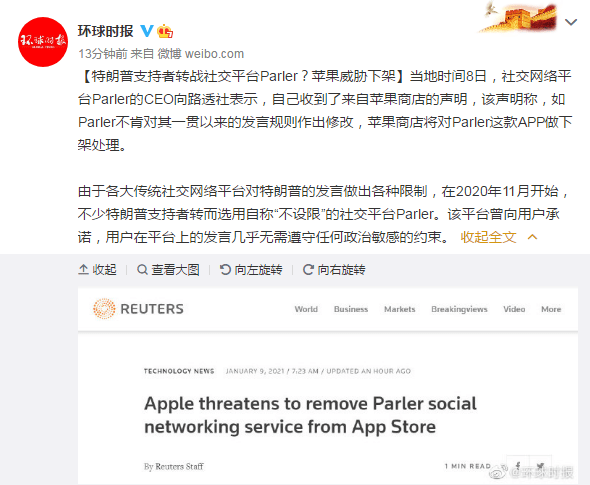Select the World tab in Reuters nav
The width and height of the screenshot is (590, 485).
pyautogui.click(x=306, y=309)
